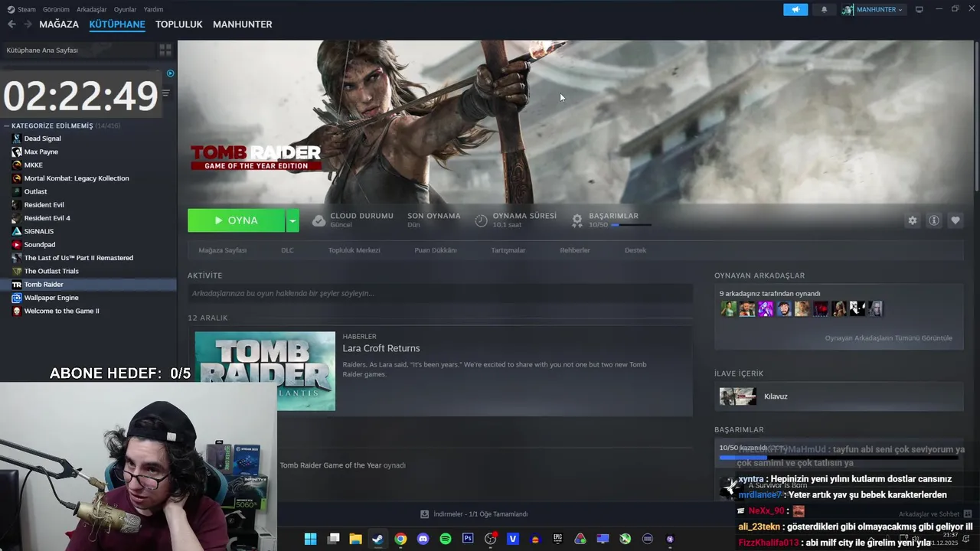Toggle library grid view icon
Screen dimensions: 980x551
tap(165, 50)
